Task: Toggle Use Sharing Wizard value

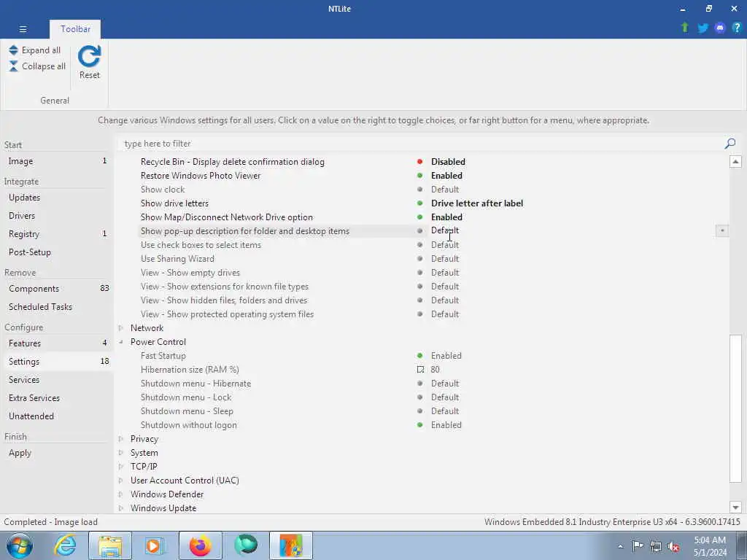Action: pos(445,259)
